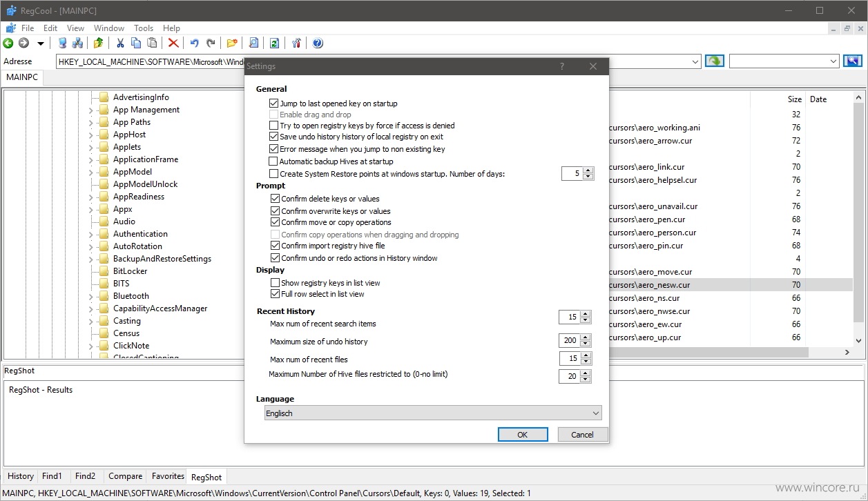
Task: Switch to the History tab
Action: pyautogui.click(x=21, y=476)
